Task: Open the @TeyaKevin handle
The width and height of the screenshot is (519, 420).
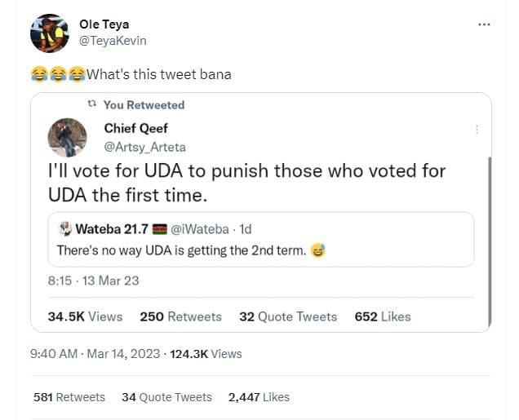Action: tap(113, 40)
